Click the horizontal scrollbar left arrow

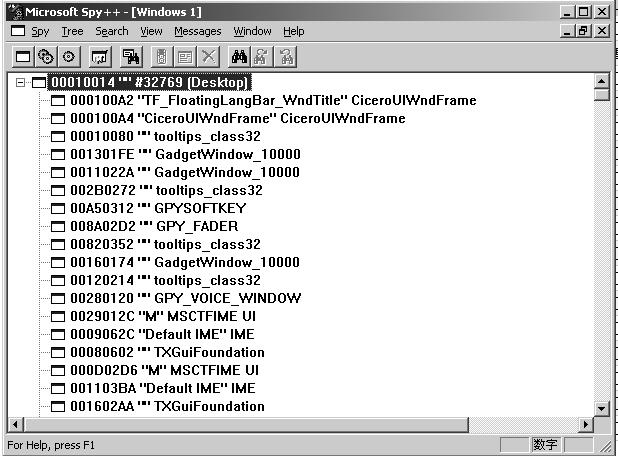point(15,424)
